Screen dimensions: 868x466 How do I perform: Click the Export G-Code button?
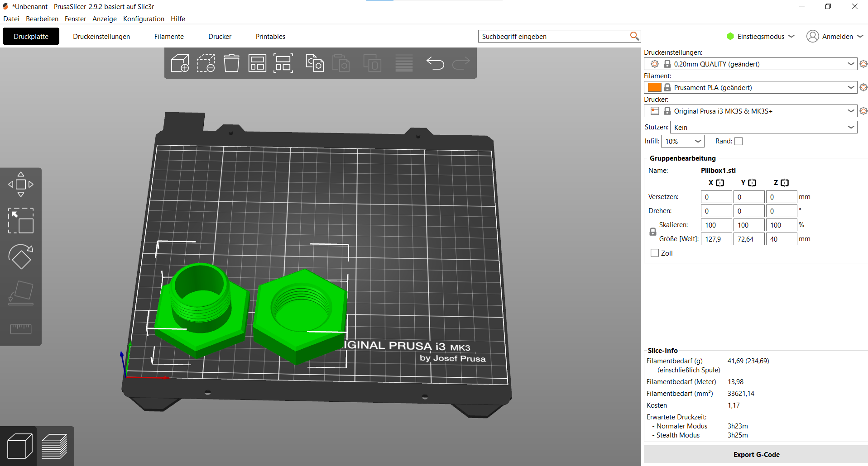pyautogui.click(x=756, y=454)
